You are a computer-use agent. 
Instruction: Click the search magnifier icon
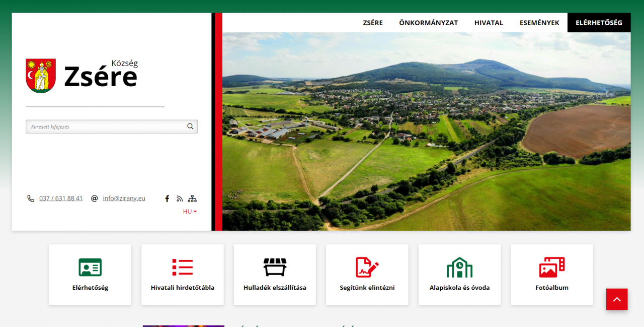pos(190,126)
